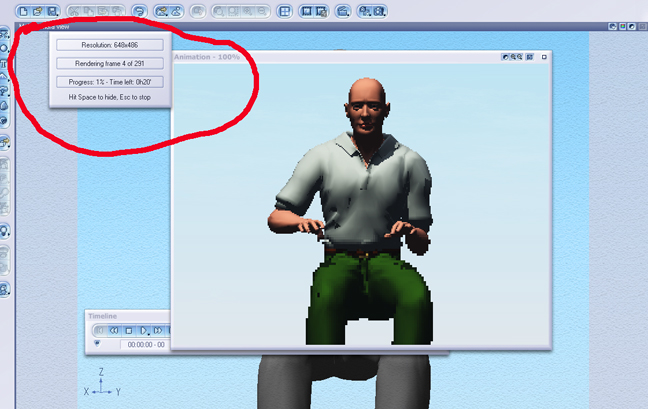Select the sphere primitive tool in left toolbar

[x=4, y=48]
